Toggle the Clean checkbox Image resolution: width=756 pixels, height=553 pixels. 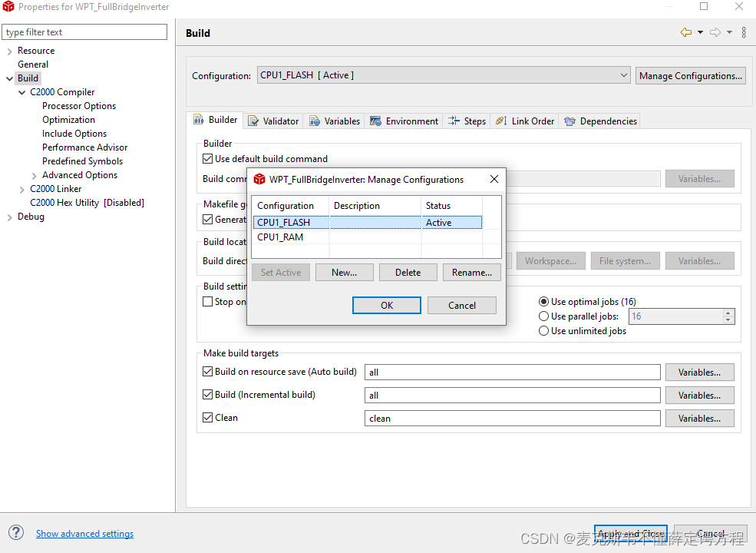(x=208, y=417)
